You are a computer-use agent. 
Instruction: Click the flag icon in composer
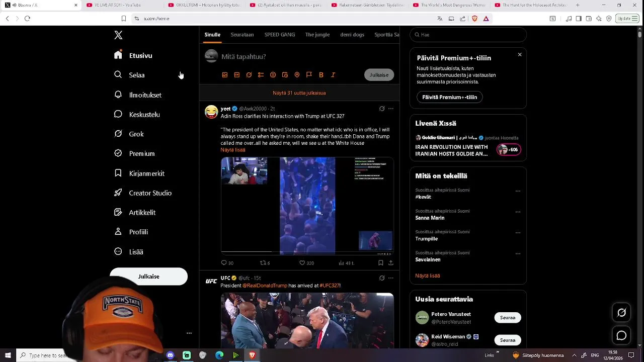pyautogui.click(x=309, y=75)
